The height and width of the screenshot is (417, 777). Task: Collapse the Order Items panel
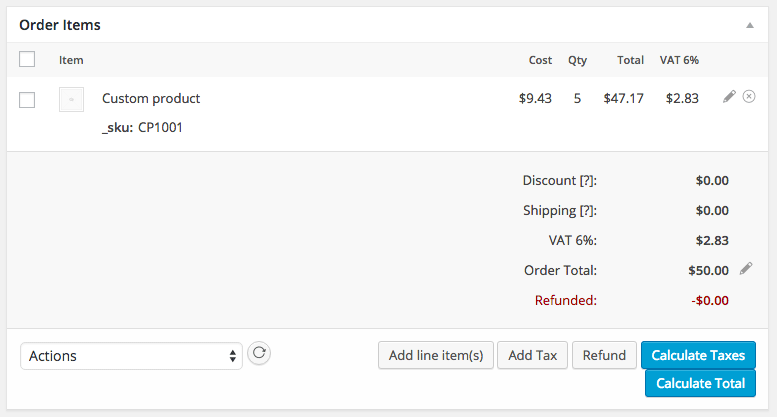pyautogui.click(x=749, y=24)
